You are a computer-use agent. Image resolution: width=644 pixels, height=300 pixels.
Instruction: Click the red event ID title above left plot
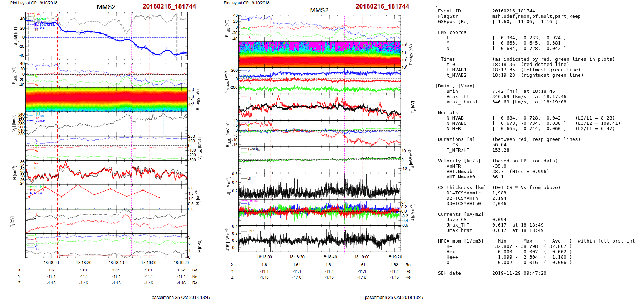169,6
